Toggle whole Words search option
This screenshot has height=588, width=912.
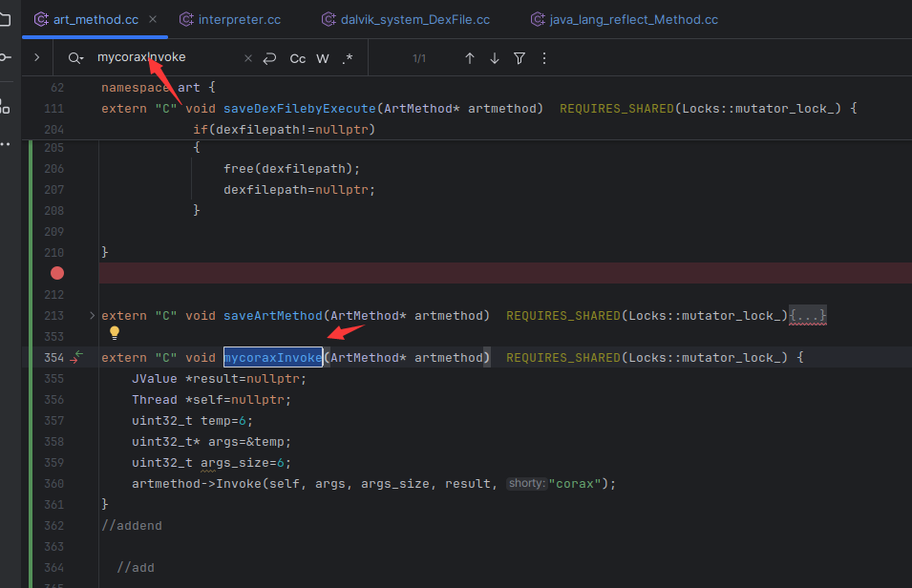coord(323,58)
